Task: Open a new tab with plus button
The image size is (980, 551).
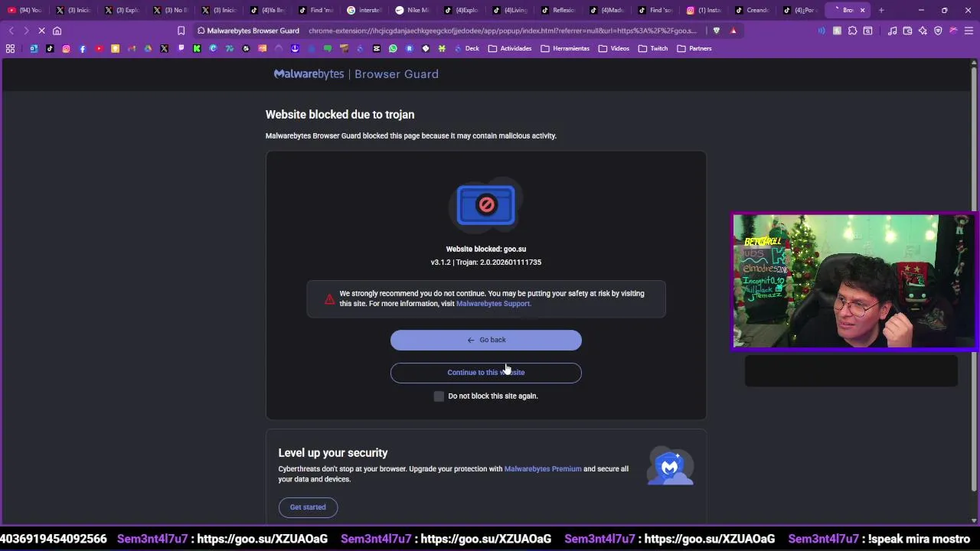Action: [x=881, y=10]
